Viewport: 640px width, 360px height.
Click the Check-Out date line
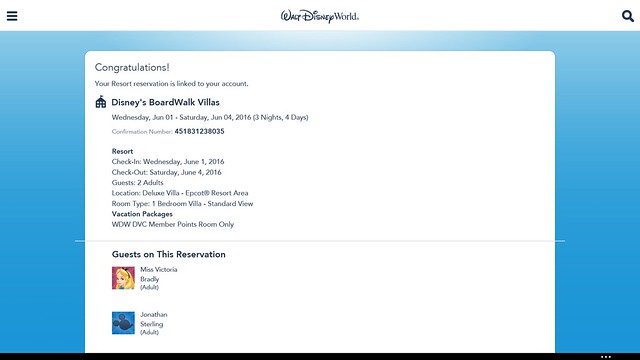[x=167, y=172]
